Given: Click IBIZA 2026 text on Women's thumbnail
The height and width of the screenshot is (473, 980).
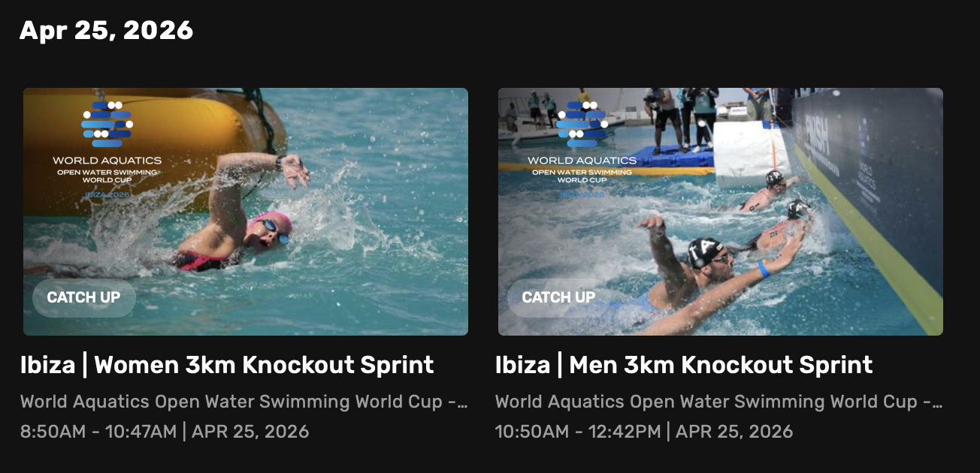Looking at the screenshot, I should coord(107,194).
